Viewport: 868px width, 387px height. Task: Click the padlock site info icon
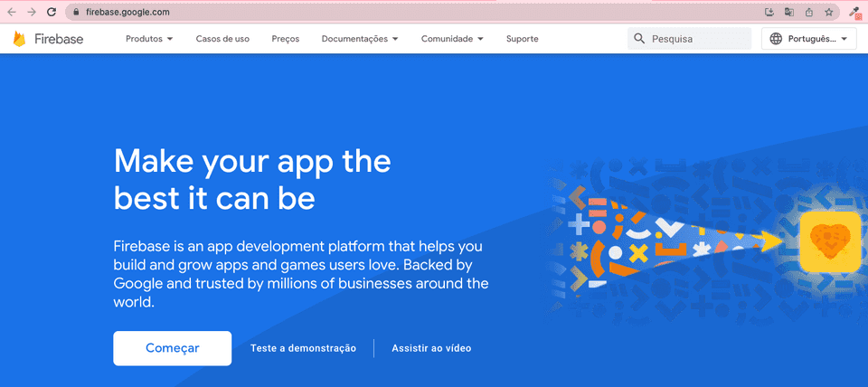(x=76, y=12)
